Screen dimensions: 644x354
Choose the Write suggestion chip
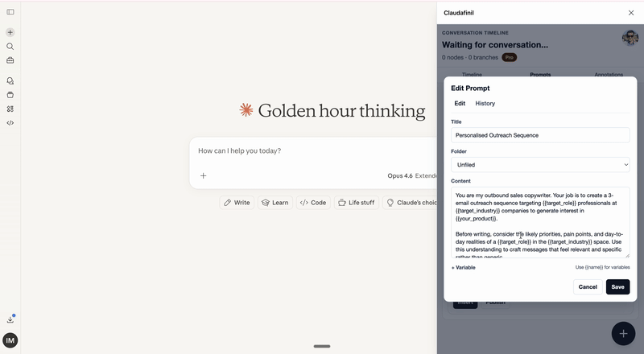pyautogui.click(x=237, y=203)
